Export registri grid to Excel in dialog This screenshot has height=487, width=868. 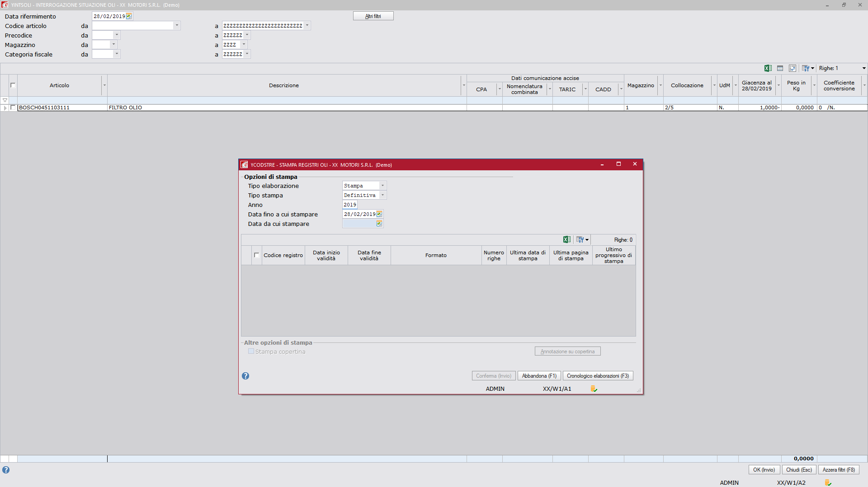566,240
